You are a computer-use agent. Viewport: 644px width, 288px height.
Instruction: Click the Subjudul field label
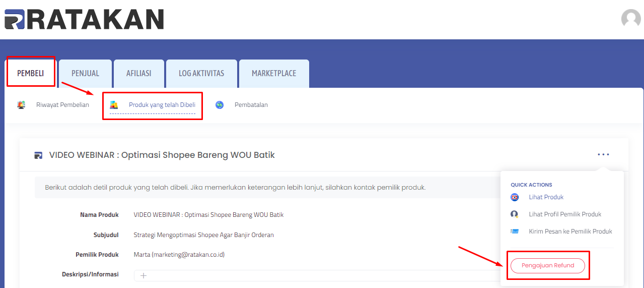[106, 235]
